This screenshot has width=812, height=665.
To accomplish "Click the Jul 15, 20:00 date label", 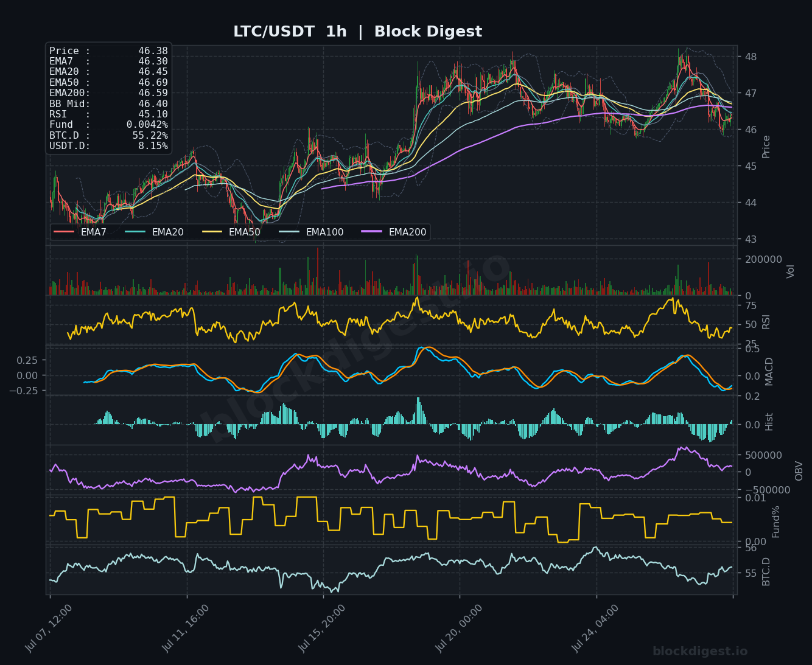I will 322,628.
